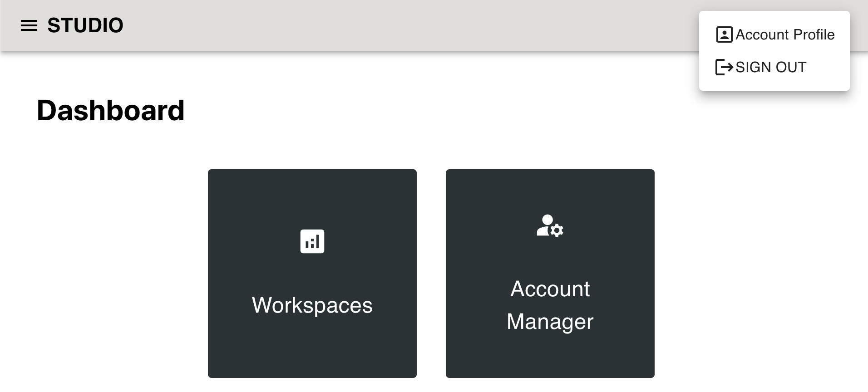Screen dimensions: 868x392
Task: Click the "Manager" word in the dark tile
Action: pos(550,322)
